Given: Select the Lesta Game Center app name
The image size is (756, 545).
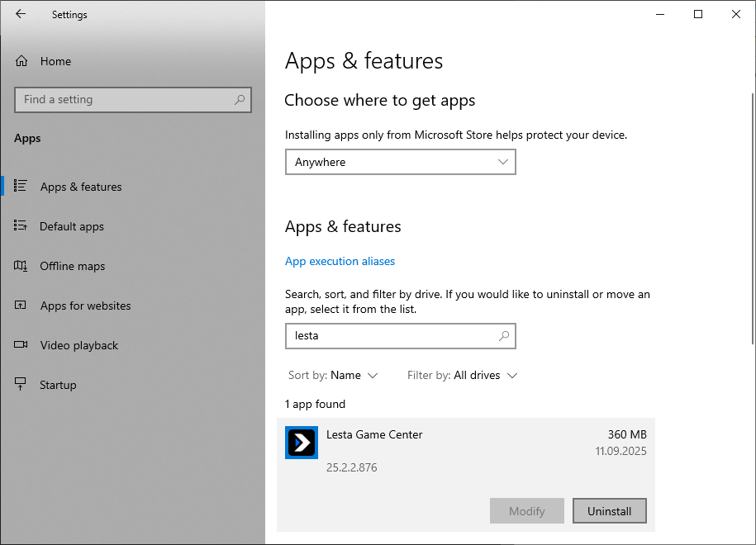Looking at the screenshot, I should pyautogui.click(x=374, y=434).
